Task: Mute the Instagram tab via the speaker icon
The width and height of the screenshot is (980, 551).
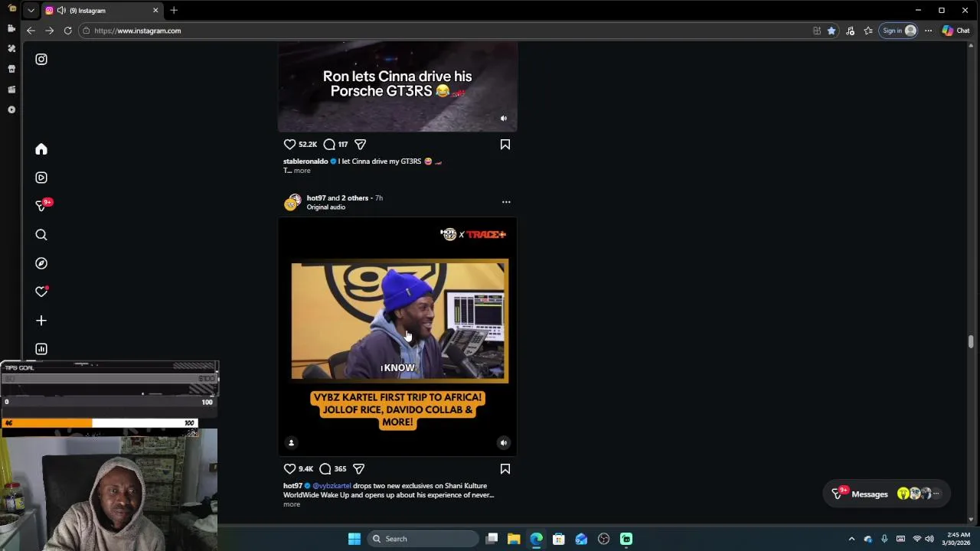Action: coord(61,11)
